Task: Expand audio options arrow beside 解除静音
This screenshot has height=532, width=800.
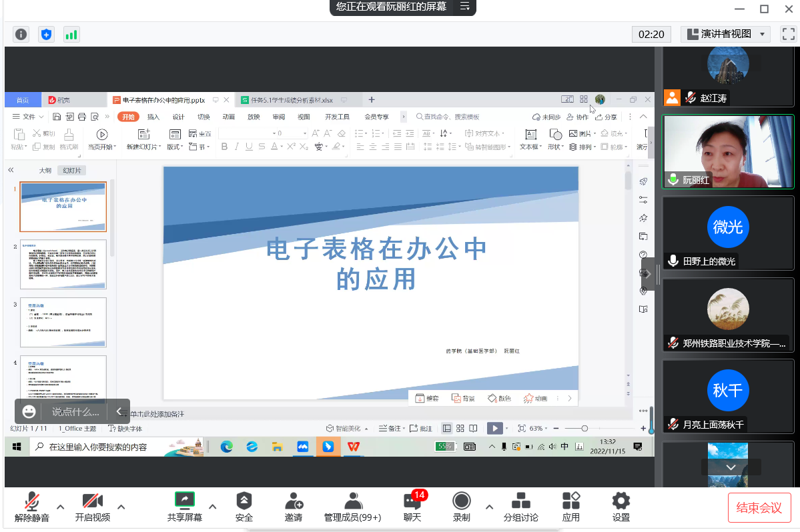Action: pos(60,507)
